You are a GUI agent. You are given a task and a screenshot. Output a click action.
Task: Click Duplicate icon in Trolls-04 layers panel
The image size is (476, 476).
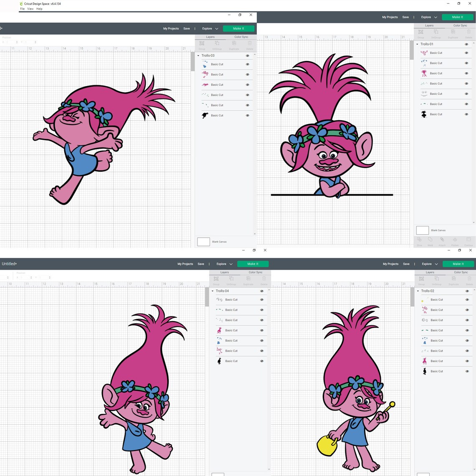(248, 279)
